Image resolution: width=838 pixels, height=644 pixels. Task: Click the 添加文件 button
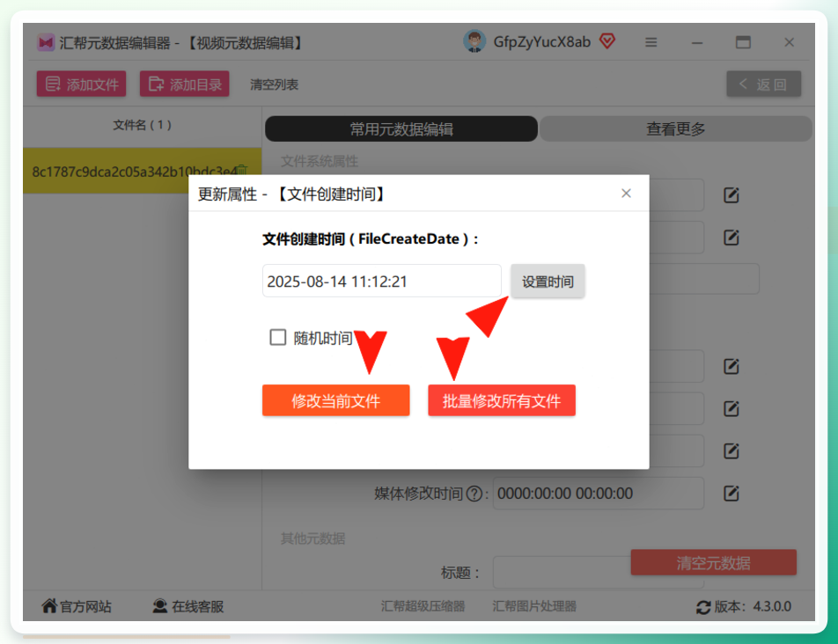click(x=81, y=84)
